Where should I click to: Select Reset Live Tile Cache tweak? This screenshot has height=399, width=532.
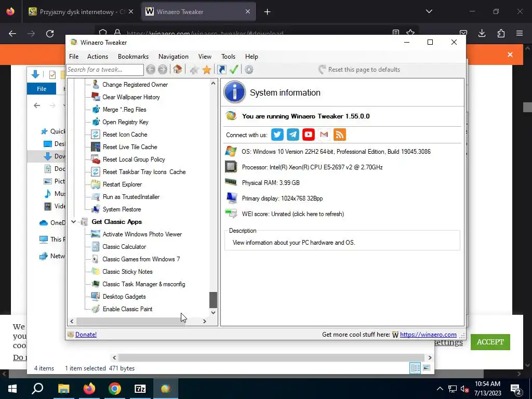pyautogui.click(x=130, y=147)
